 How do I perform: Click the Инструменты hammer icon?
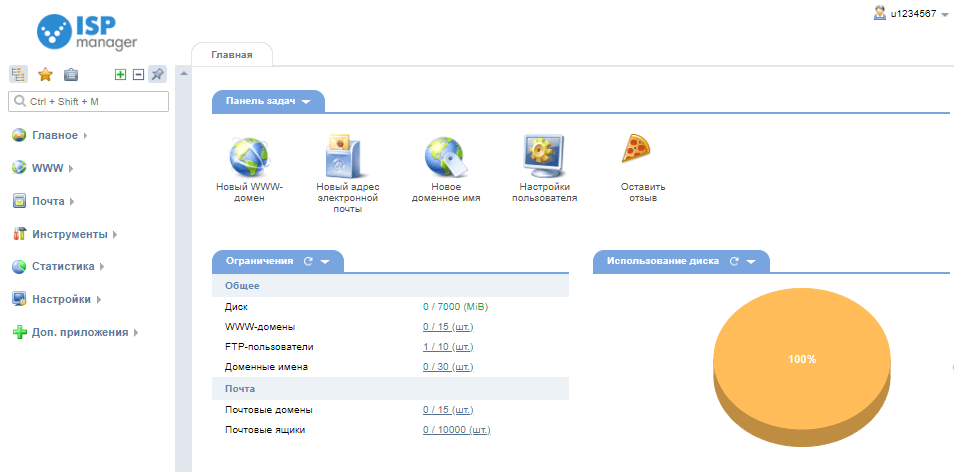pyautogui.click(x=19, y=234)
